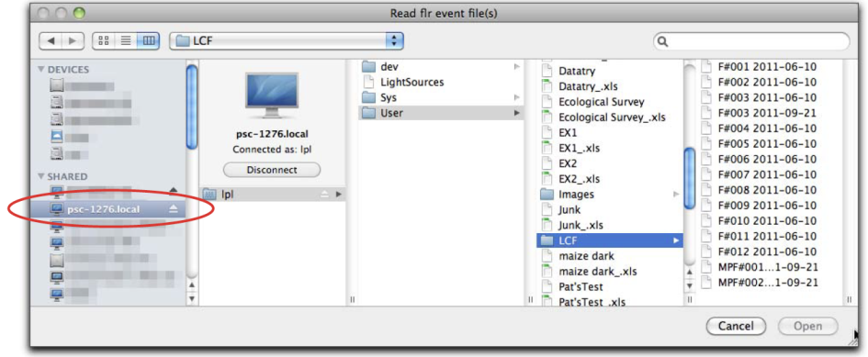This screenshot has height=357, width=868.
Task: Click scrollbar thumb beside the LCF folder column
Action: (689, 178)
